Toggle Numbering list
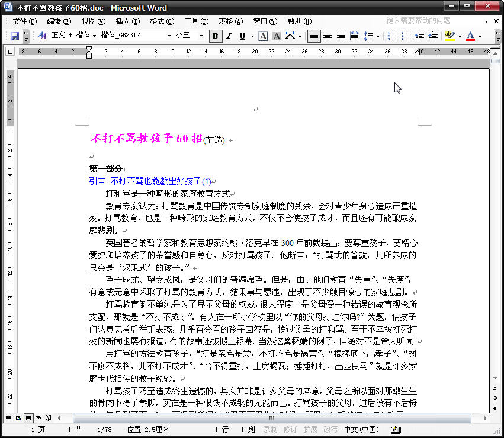The image size is (504, 438). coord(392,36)
